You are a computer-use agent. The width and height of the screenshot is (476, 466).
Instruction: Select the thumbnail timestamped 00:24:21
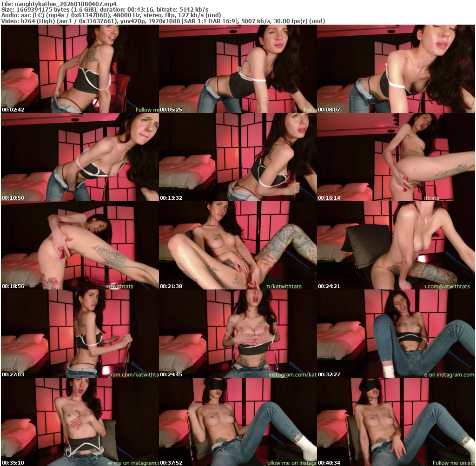396,245
